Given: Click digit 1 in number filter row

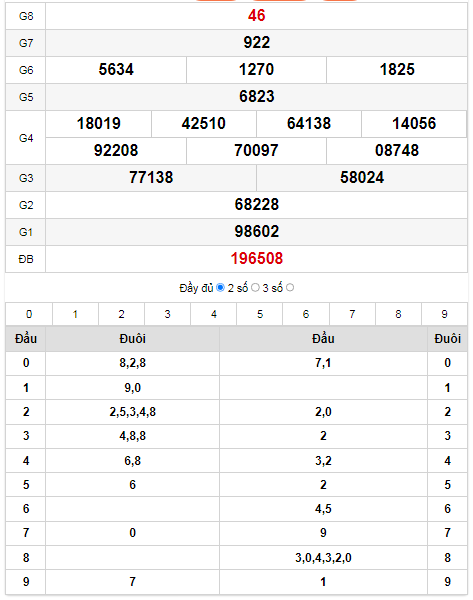Looking at the screenshot, I should point(75,314).
